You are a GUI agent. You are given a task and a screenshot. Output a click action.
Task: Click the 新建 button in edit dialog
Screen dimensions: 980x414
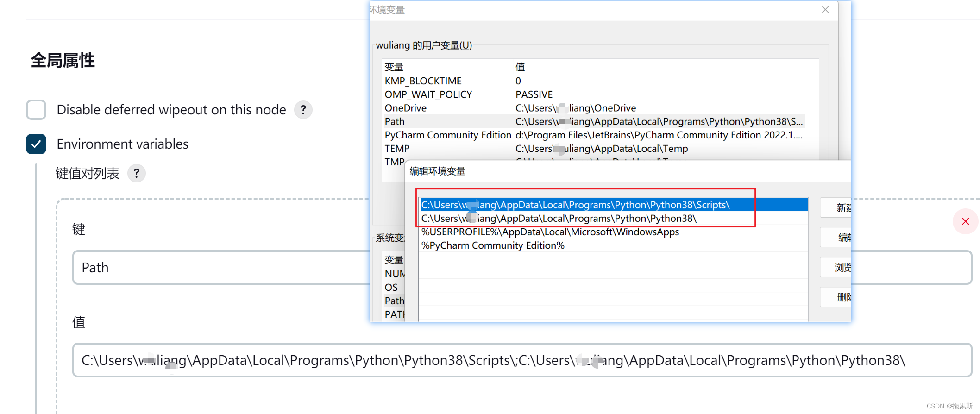click(836, 207)
